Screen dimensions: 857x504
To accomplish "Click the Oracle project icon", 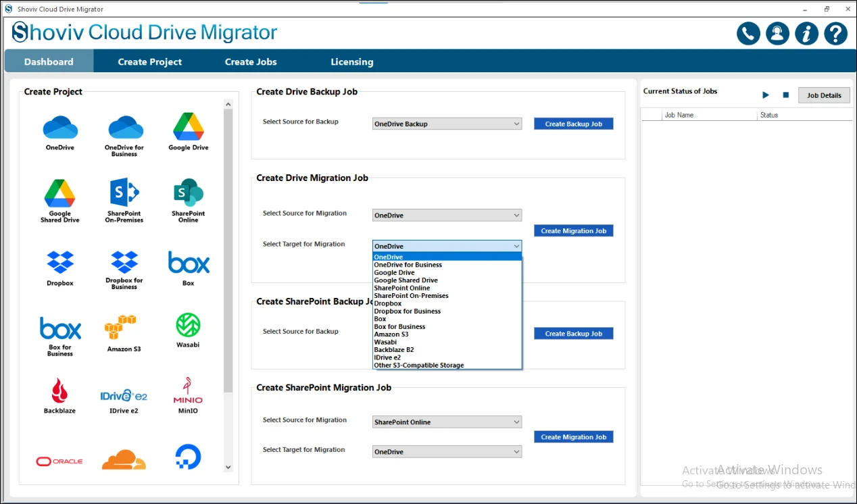I will tap(59, 461).
